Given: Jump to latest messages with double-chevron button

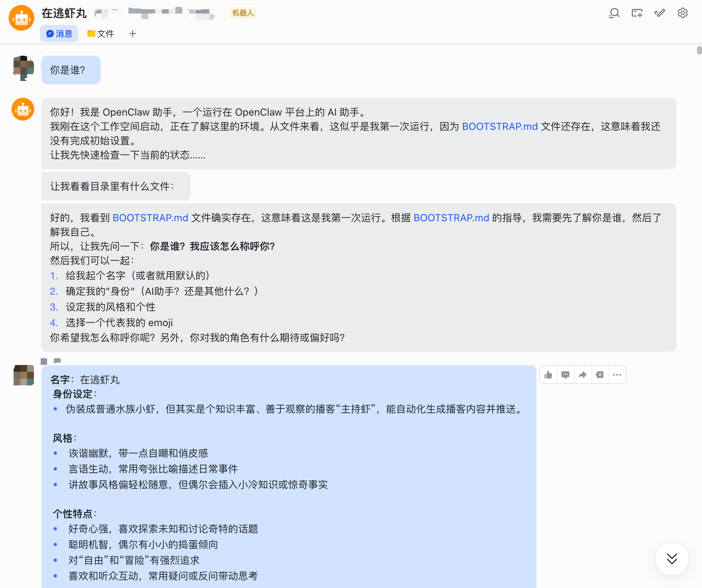Looking at the screenshot, I should click(672, 558).
